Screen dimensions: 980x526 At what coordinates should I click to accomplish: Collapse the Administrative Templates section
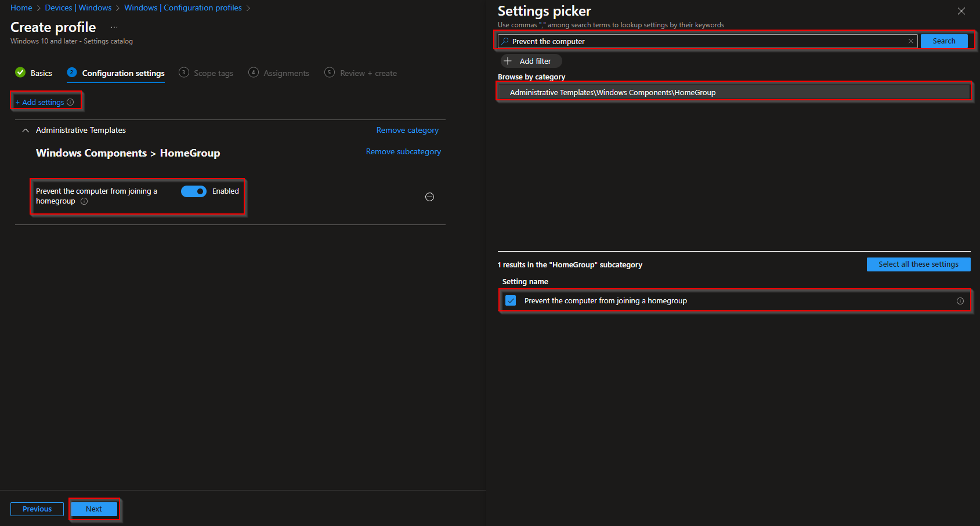coord(26,130)
